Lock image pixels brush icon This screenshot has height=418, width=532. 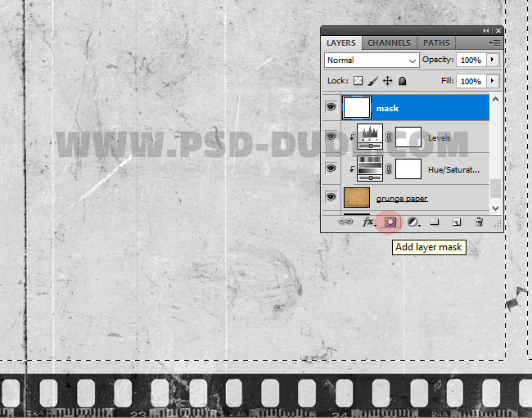[373, 81]
